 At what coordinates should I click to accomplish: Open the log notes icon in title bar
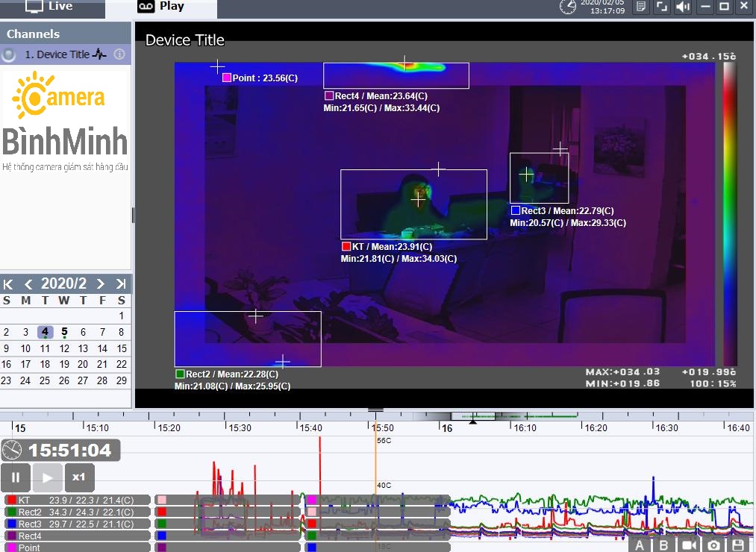(641, 7)
